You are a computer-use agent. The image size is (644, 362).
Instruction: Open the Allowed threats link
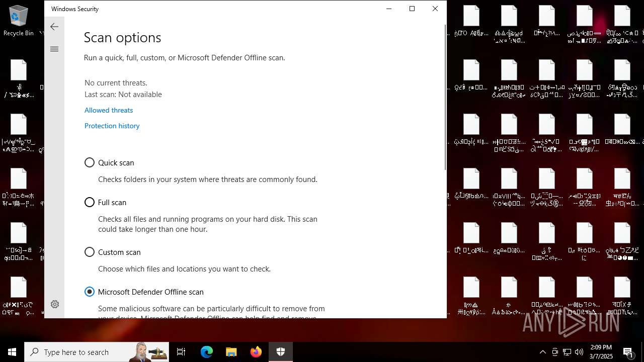(109, 110)
